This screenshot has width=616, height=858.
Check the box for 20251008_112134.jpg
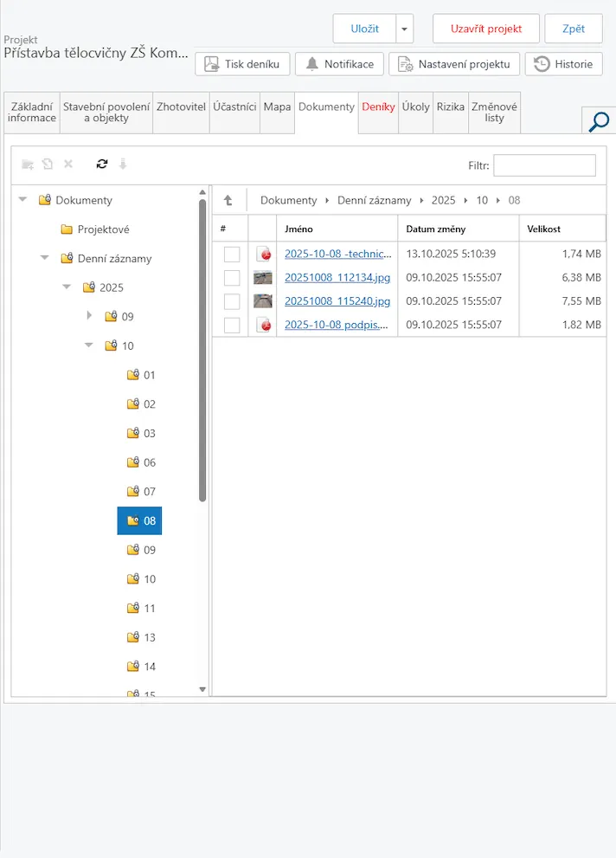click(232, 278)
